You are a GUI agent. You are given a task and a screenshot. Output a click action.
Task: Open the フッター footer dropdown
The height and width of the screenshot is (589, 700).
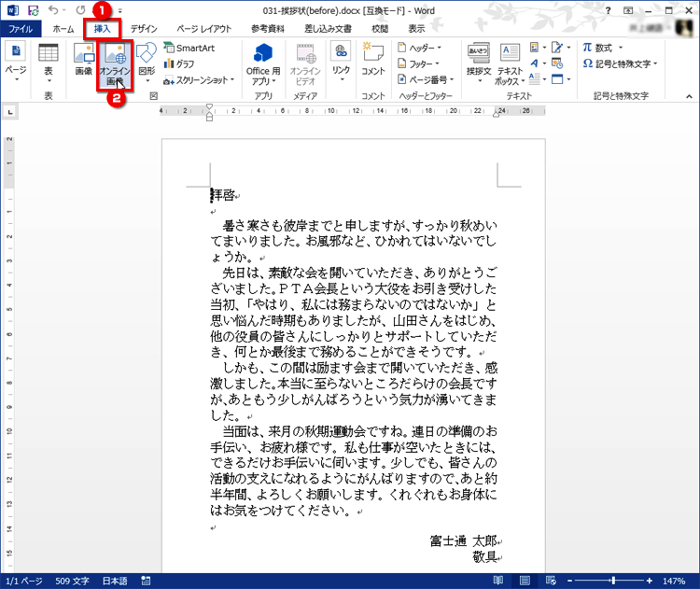419,63
